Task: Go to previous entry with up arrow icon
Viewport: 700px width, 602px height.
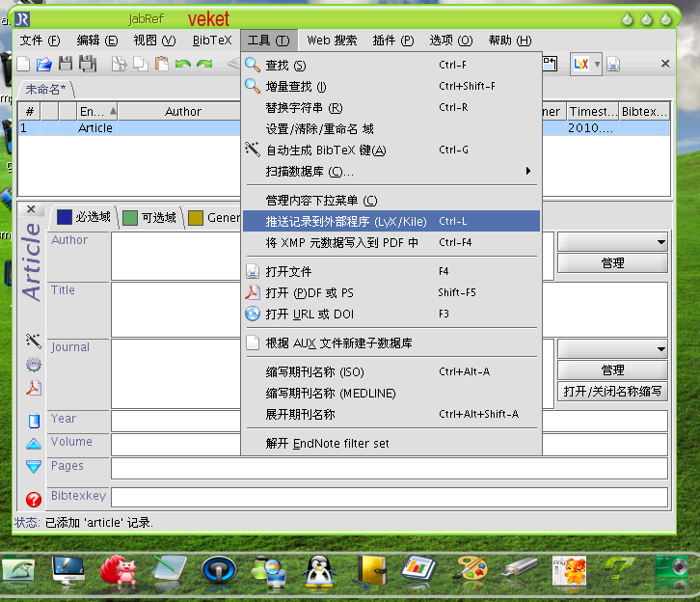Action: [34, 444]
